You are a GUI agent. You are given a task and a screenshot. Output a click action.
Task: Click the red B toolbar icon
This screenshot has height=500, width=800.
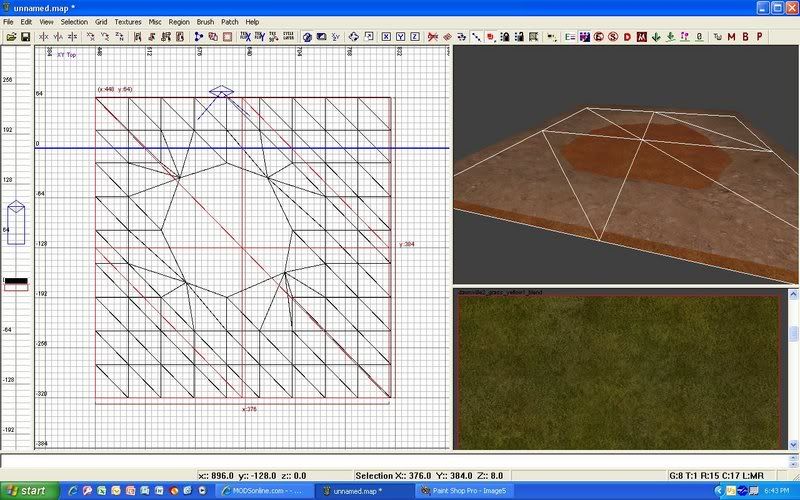pos(745,37)
